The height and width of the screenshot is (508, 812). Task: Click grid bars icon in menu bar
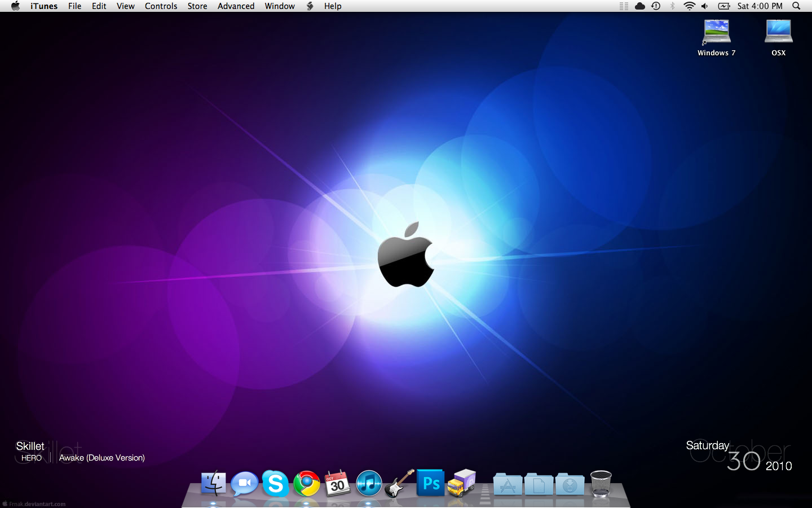624,6
